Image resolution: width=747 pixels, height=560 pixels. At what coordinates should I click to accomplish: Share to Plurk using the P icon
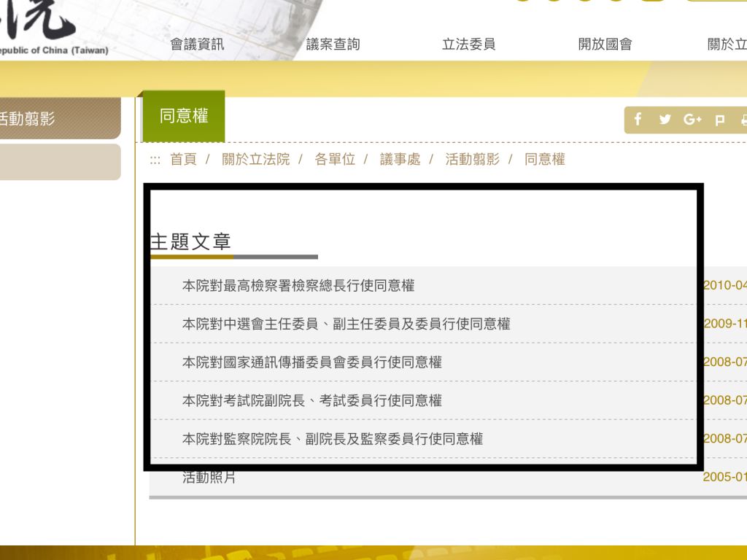point(720,120)
